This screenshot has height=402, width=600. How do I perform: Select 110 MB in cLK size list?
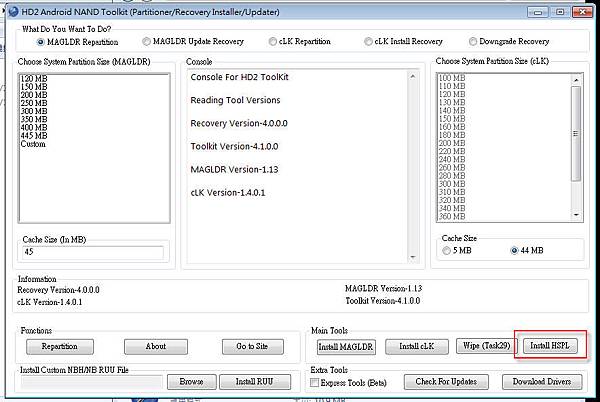click(452, 86)
